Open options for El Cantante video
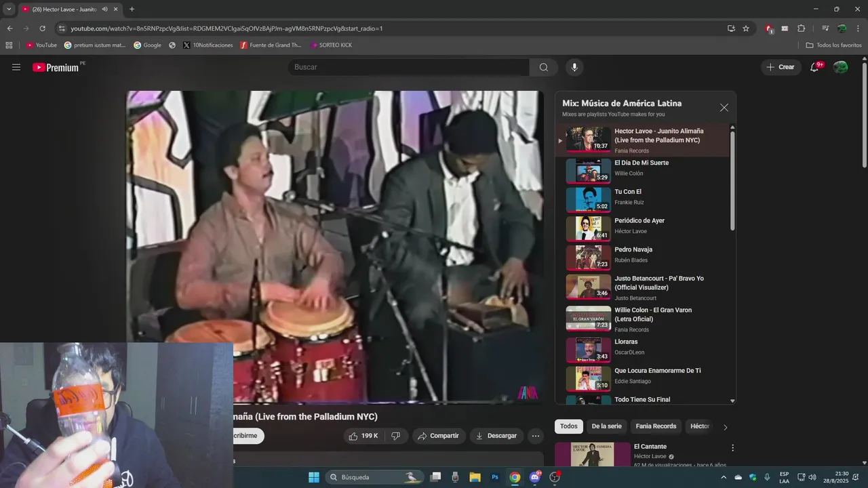The height and width of the screenshot is (488, 868). (x=732, y=448)
